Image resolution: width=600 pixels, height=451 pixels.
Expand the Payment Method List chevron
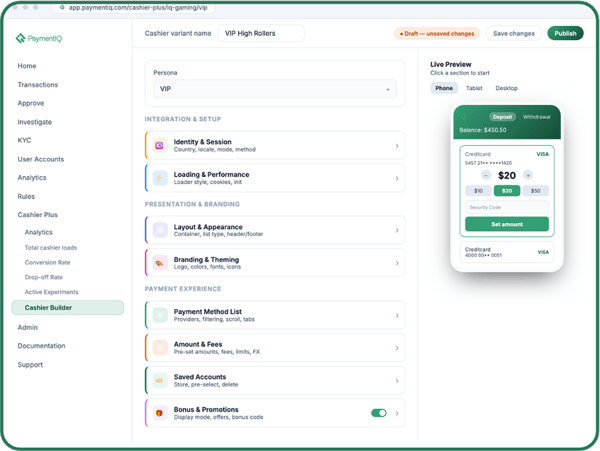click(397, 316)
